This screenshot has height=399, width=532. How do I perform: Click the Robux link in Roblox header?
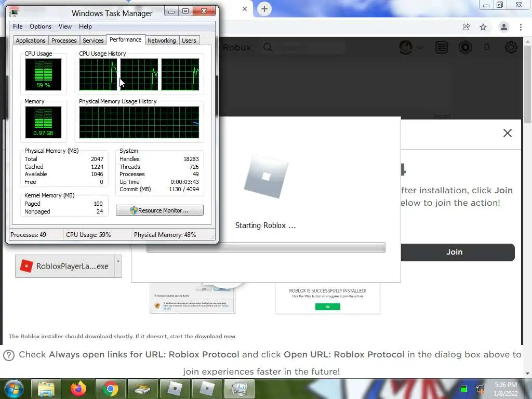pyautogui.click(x=237, y=47)
